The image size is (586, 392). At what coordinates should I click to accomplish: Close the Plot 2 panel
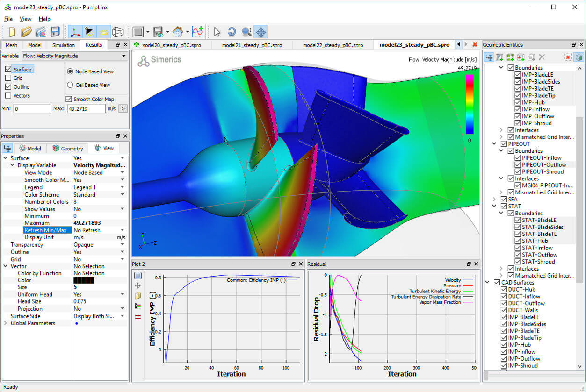coord(300,264)
